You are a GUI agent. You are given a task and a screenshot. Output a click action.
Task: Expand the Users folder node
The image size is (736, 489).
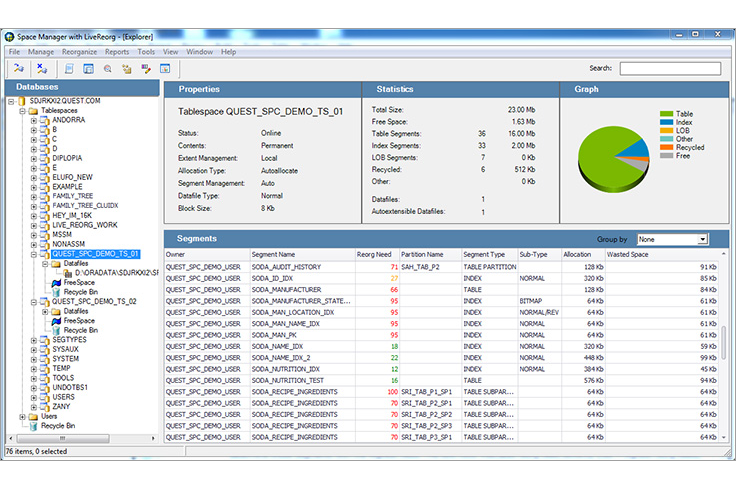click(x=22, y=417)
